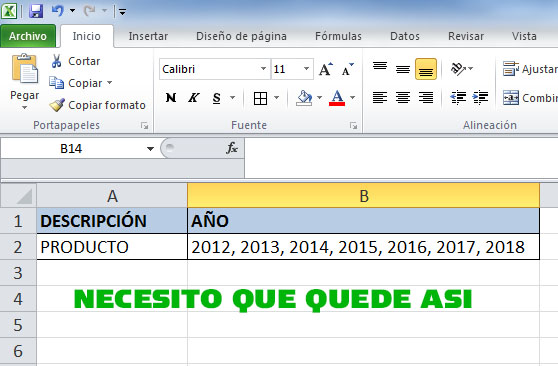Click the Pegar clipboard icon

click(x=24, y=68)
